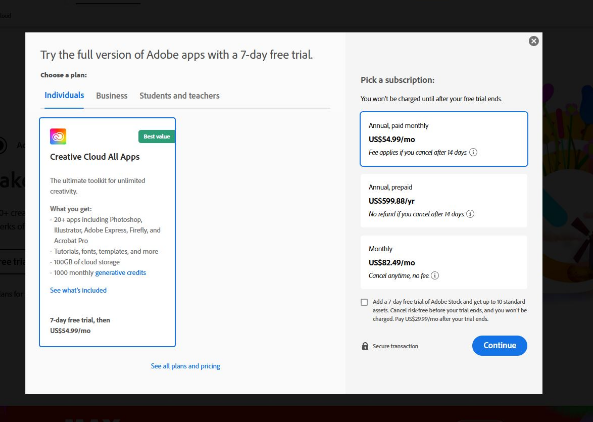
Task: Open the generative credits link
Action: coord(121,273)
